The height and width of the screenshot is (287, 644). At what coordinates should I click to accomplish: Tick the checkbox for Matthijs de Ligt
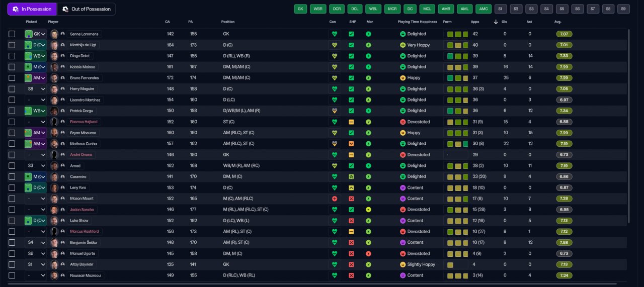(12, 45)
